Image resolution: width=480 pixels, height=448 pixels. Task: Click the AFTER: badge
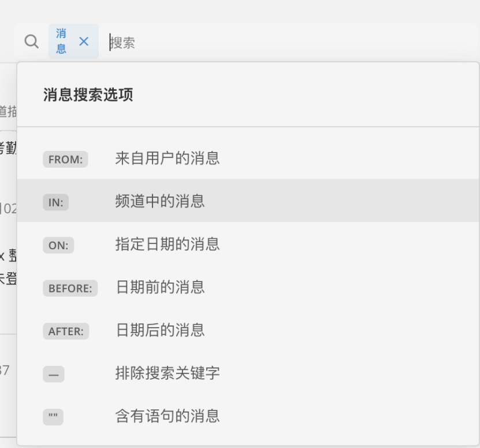pyautogui.click(x=66, y=331)
